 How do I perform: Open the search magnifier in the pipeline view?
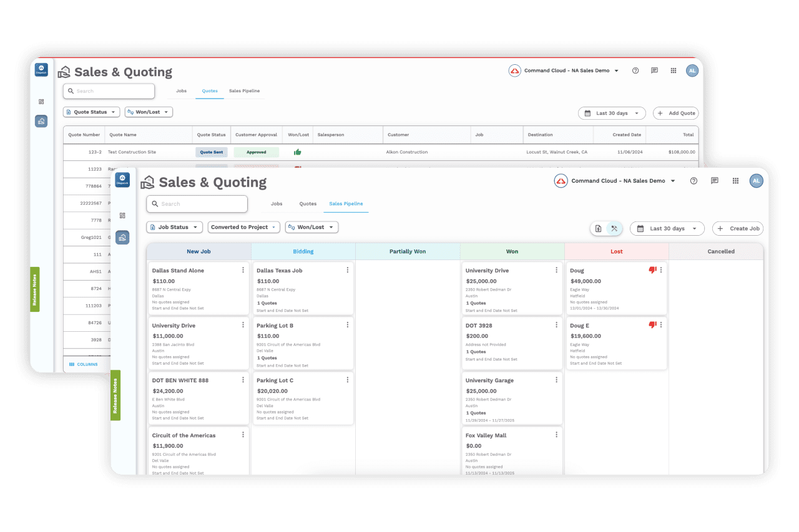point(155,204)
